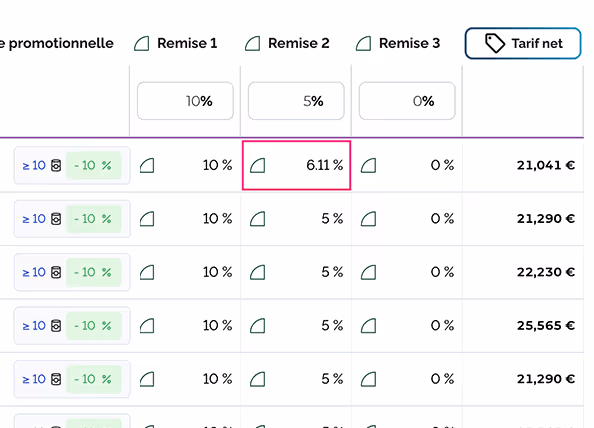594x428 pixels.
Task: Focus the 10% global Remise 1 input
Action: point(185,101)
